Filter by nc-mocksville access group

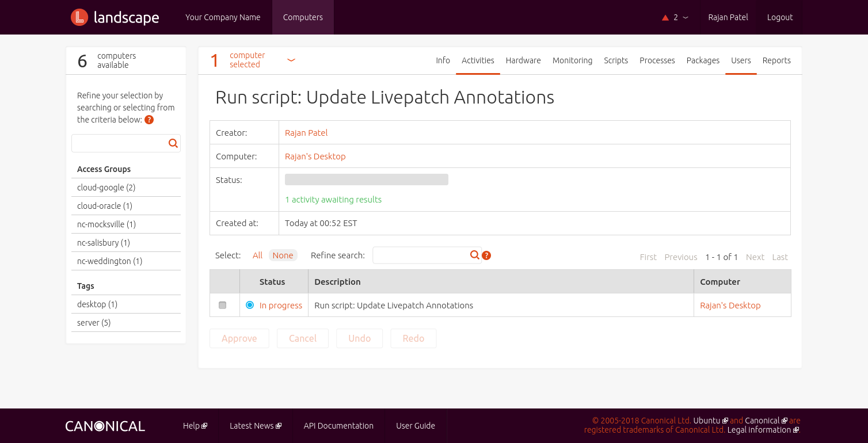(106, 224)
